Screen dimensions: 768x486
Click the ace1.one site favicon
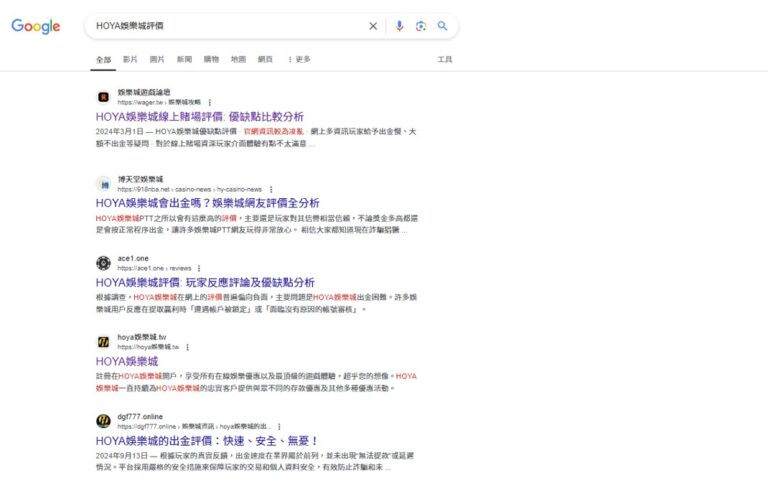(x=103, y=263)
